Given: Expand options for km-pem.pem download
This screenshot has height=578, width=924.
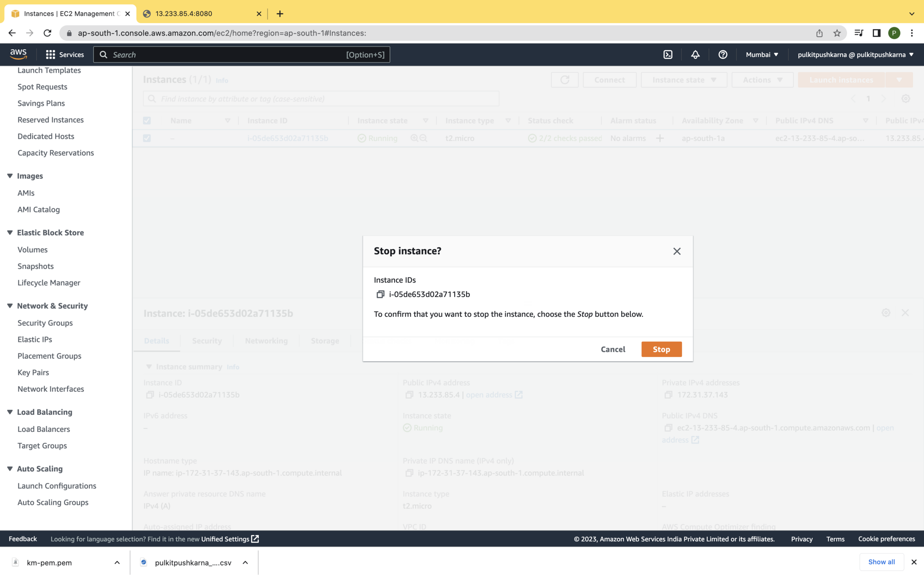Looking at the screenshot, I should (117, 563).
